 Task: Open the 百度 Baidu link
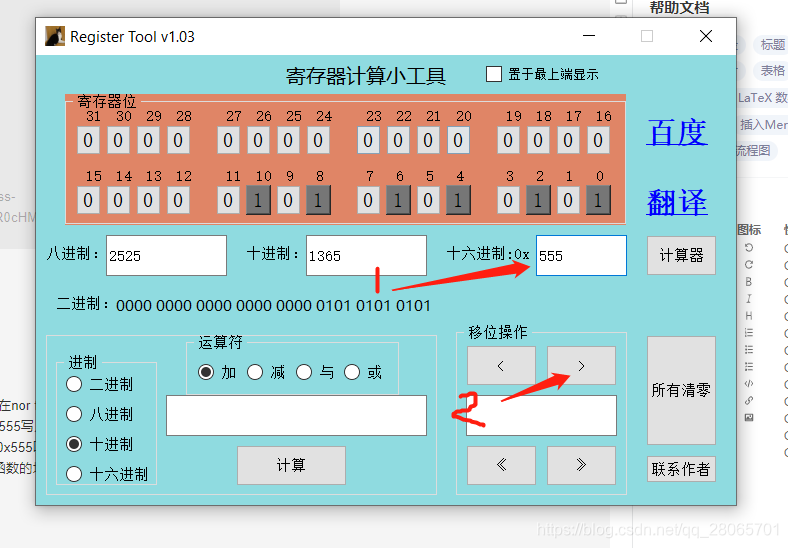pyautogui.click(x=677, y=133)
